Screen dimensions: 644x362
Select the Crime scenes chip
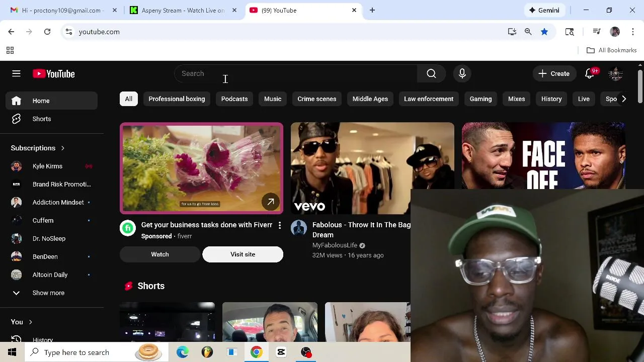pyautogui.click(x=317, y=99)
